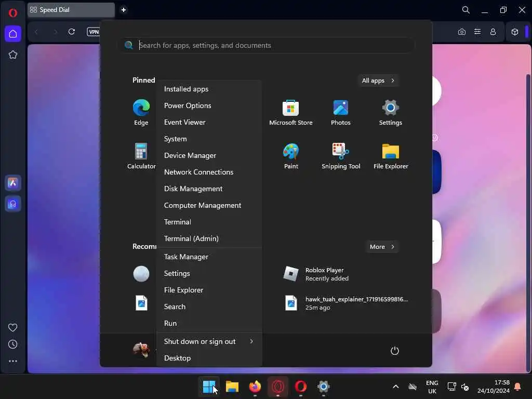This screenshot has height=399, width=532.
Task: Take a snapshot with the camera icon
Action: 462,32
